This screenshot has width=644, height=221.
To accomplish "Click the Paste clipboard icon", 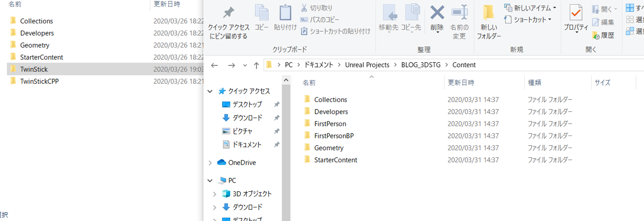I will [x=285, y=13].
